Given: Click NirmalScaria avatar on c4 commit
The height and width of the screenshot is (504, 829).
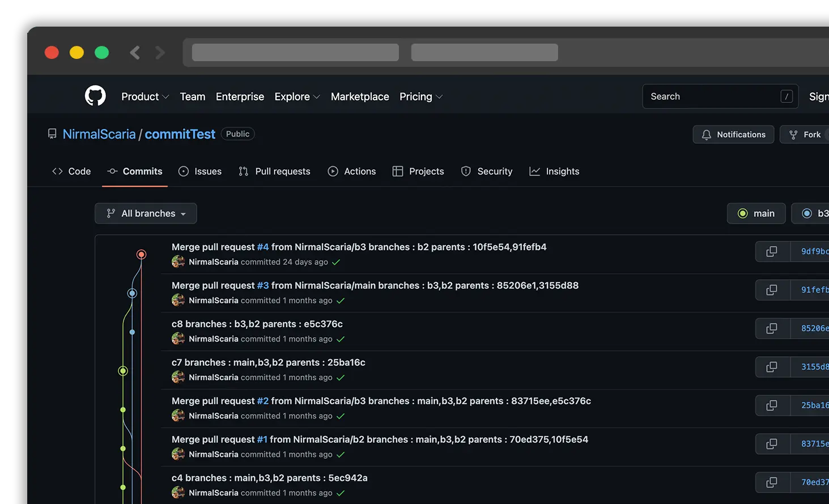Looking at the screenshot, I should 178,493.
